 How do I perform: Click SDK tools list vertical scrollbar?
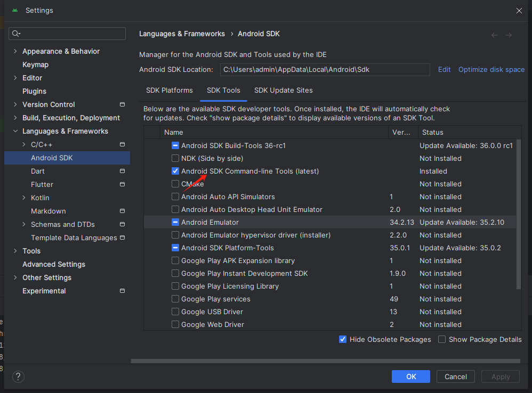[x=519, y=214]
